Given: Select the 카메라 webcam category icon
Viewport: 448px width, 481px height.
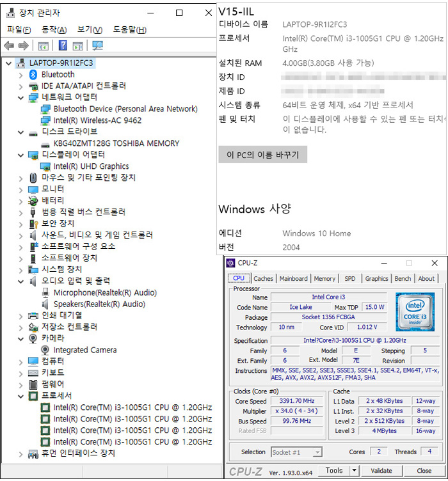Looking at the screenshot, I should click(33, 338).
